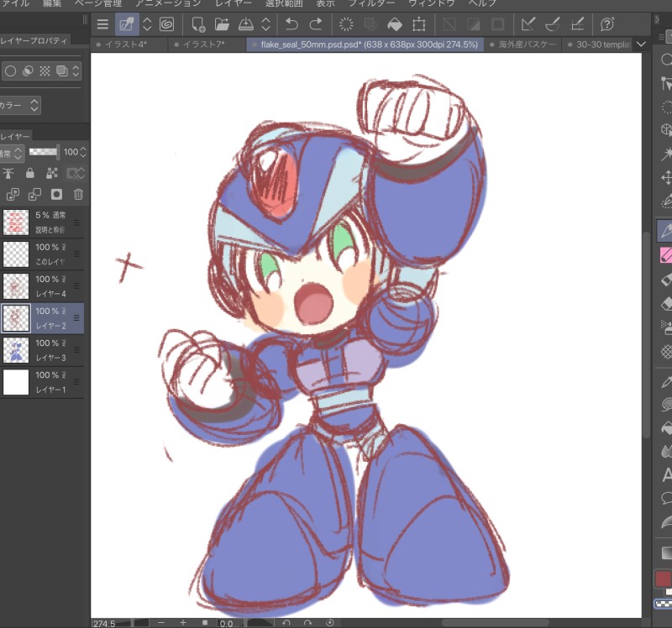Open the 選択範囲 menu
This screenshot has width=672, height=628.
(x=284, y=3)
